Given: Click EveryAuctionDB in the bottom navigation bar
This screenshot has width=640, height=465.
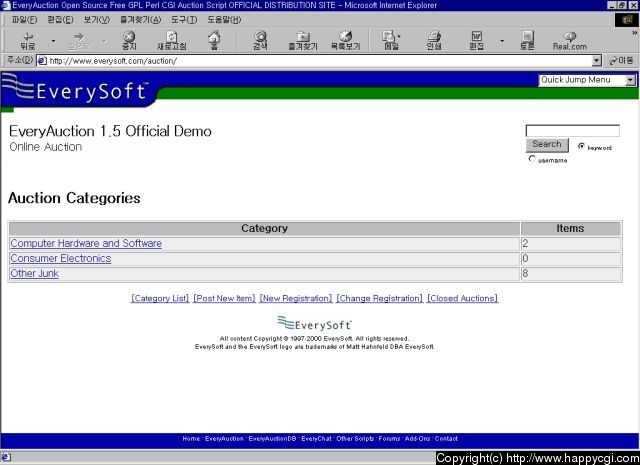Looking at the screenshot, I should tap(272, 438).
